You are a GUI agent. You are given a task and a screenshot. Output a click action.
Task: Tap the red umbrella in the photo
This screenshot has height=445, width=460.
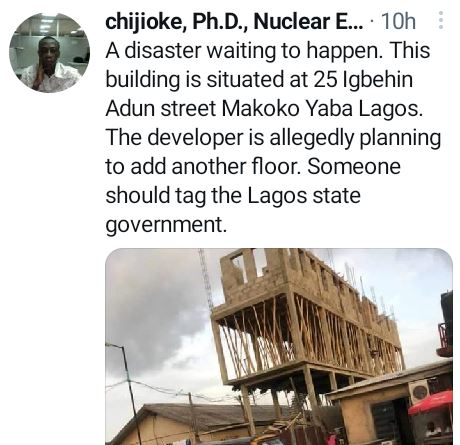coord(432,403)
